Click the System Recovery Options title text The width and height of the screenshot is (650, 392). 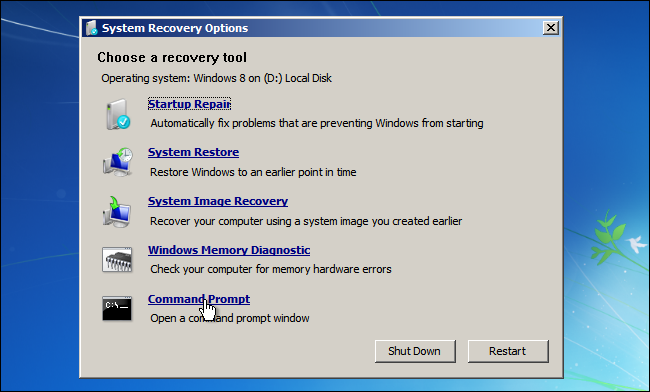[175, 28]
